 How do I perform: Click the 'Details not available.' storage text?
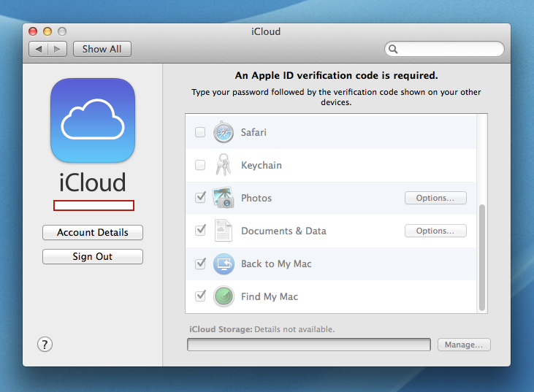point(294,329)
